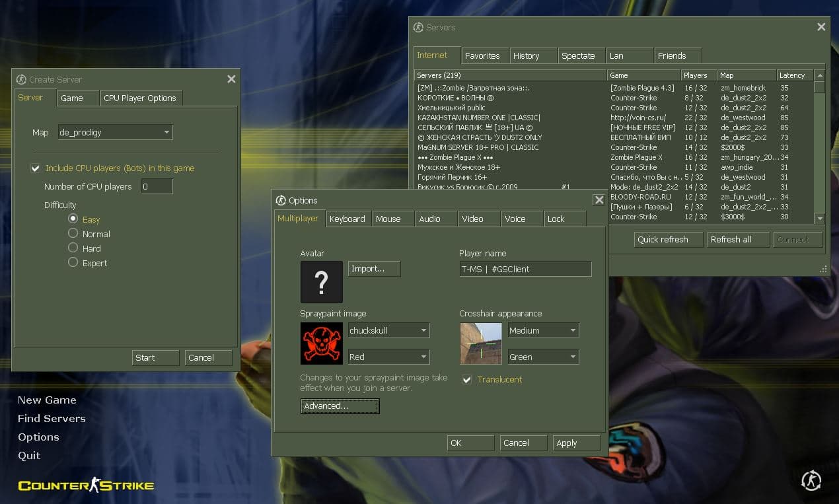Open the Audio tab in Options
The width and height of the screenshot is (839, 504).
tap(436, 219)
